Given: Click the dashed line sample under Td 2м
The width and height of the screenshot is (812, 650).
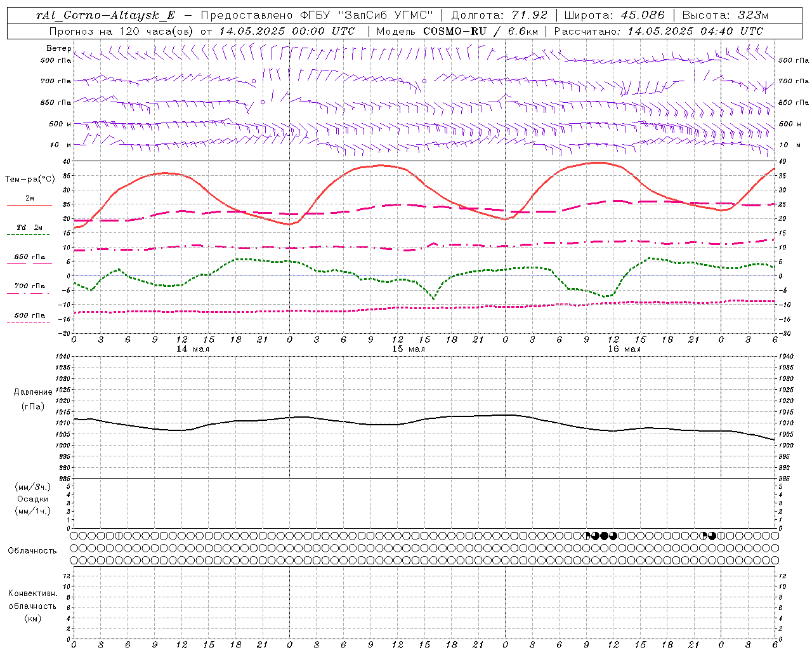Looking at the screenshot, I should pyautogui.click(x=28, y=235).
